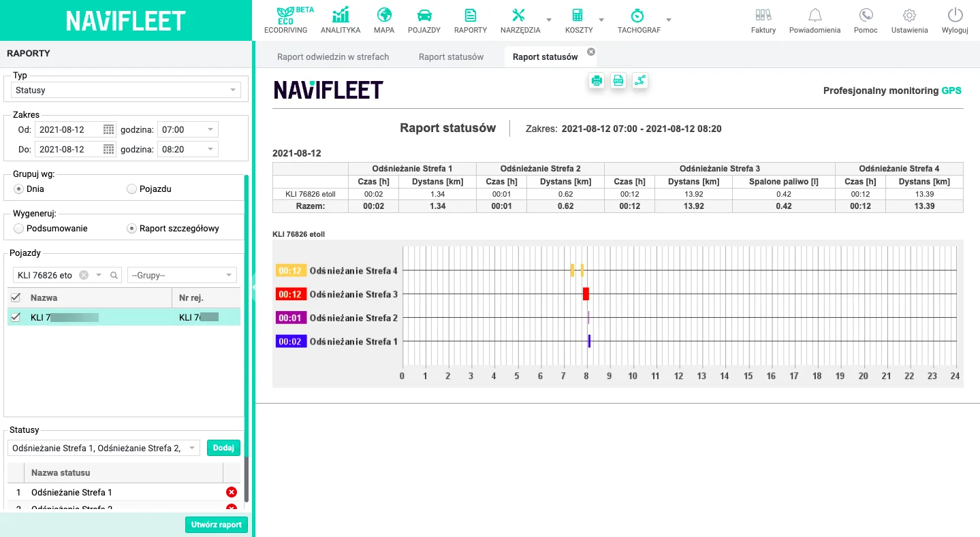
Task: Open the Do date calendar picker
Action: [x=109, y=149]
